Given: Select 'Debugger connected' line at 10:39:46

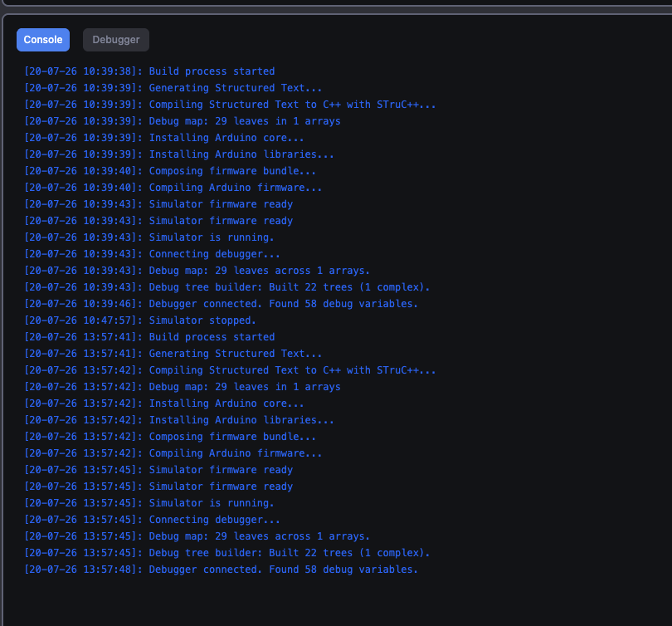Looking at the screenshot, I should (x=222, y=304).
